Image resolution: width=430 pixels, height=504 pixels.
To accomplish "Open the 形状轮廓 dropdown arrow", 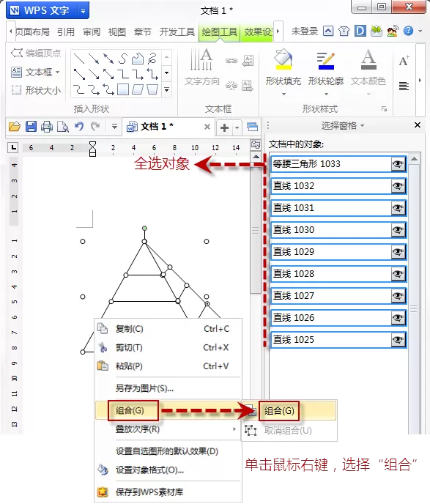I will (326, 94).
